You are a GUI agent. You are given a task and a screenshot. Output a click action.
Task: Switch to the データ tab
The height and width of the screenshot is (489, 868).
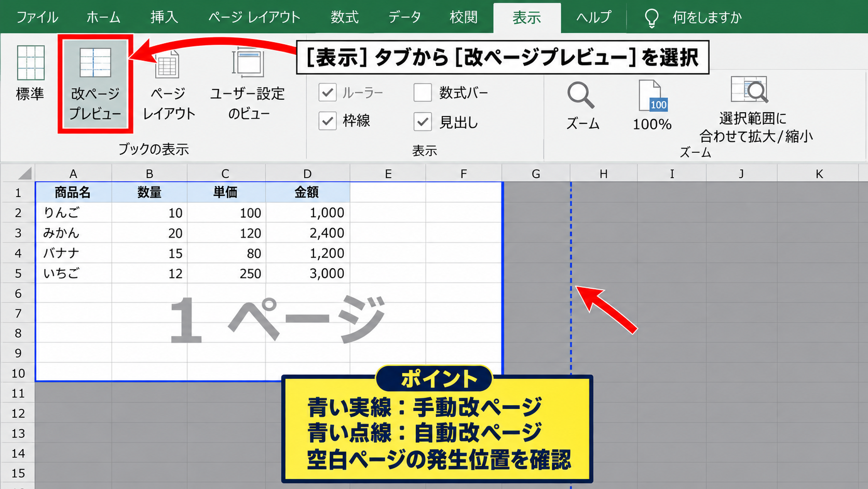point(404,18)
